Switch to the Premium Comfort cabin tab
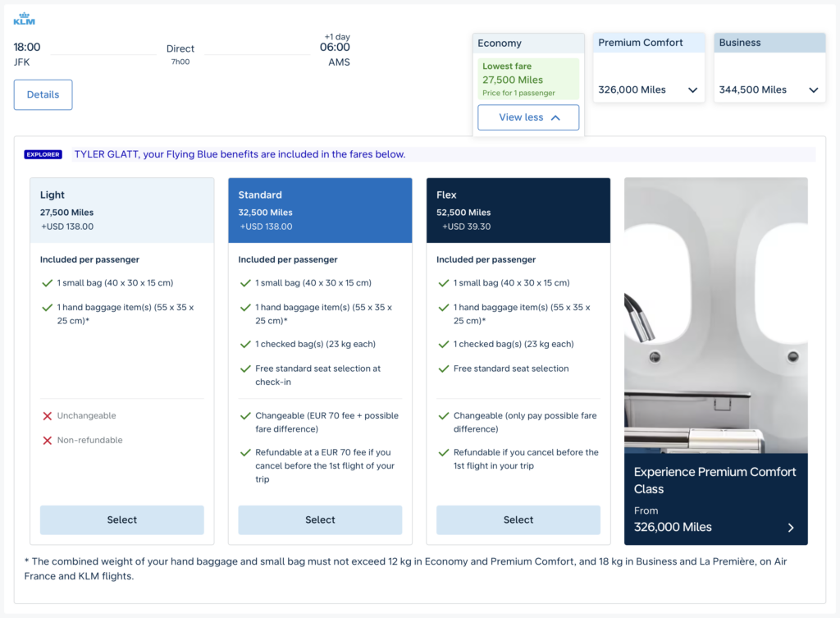Viewport: 840px width, 618px height. point(649,43)
